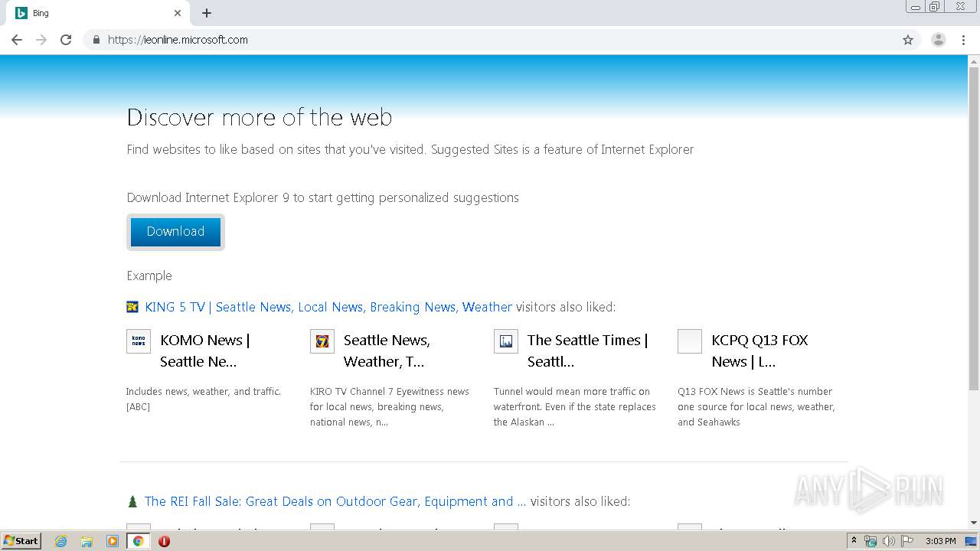Click the network tray icon
The image size is (980, 551).
871,541
